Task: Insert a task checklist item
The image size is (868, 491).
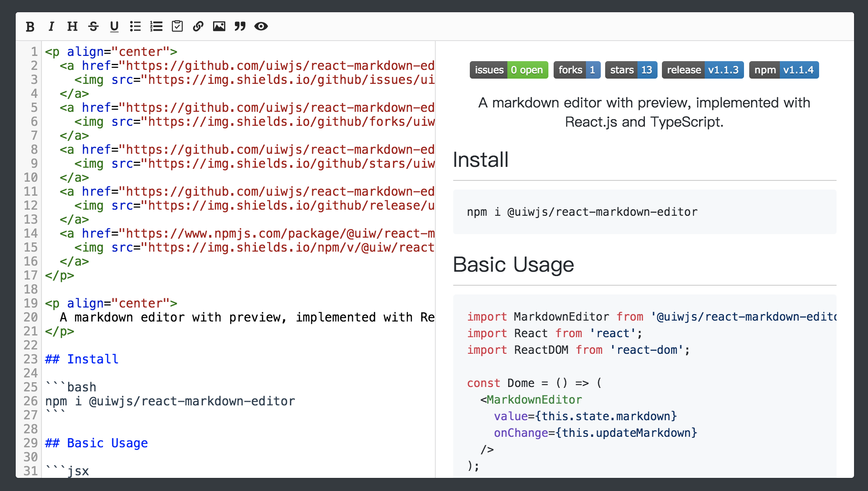Action: coord(177,26)
